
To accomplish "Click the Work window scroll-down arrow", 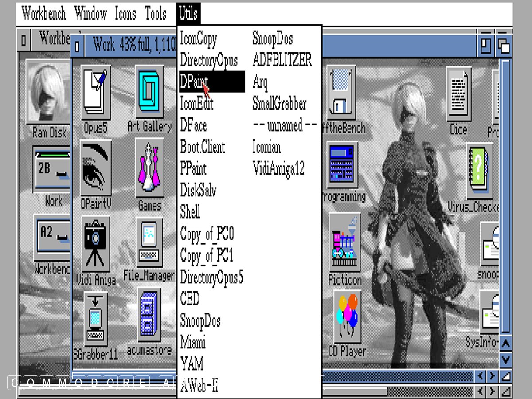I will click(x=506, y=359).
